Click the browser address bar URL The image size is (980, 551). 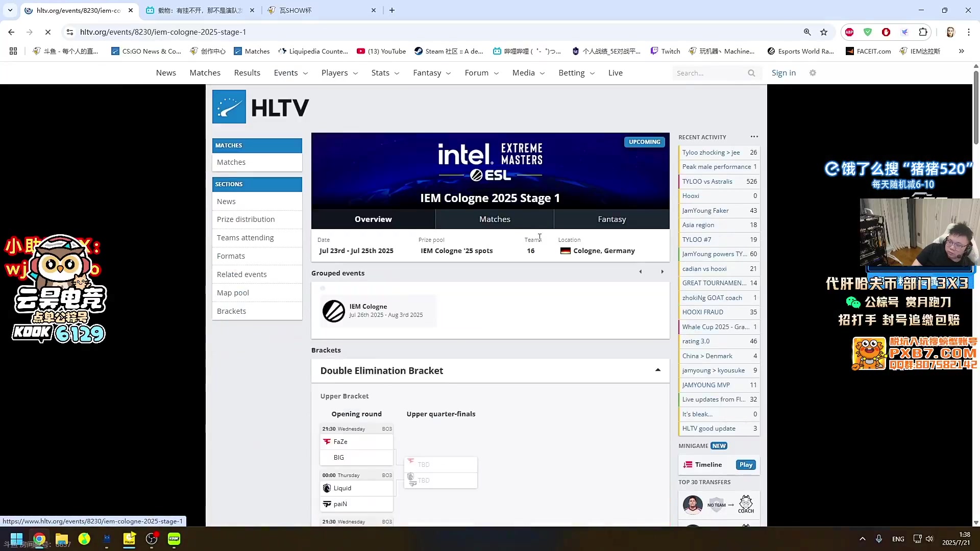tap(163, 32)
